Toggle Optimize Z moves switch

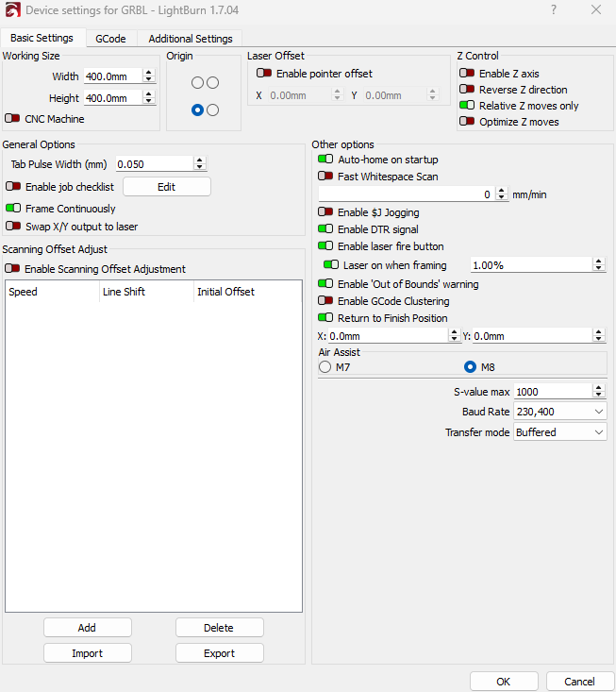[x=467, y=121]
